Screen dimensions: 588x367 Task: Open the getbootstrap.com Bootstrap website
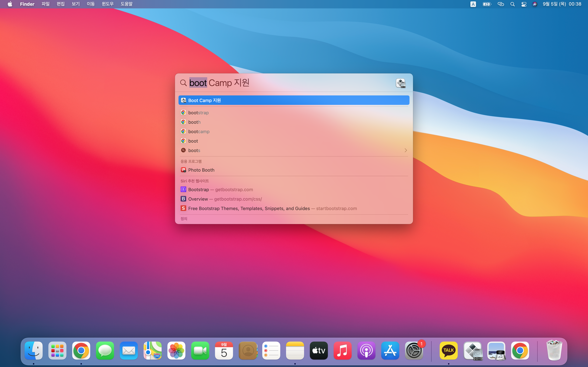(220, 190)
